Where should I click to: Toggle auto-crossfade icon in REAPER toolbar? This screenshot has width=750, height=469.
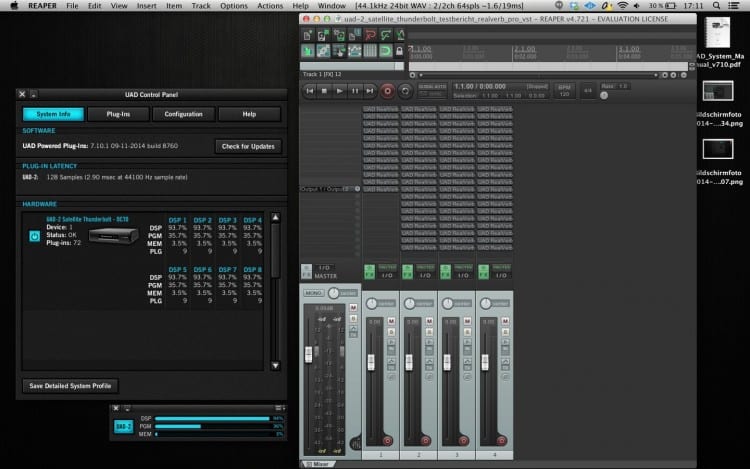[x=308, y=51]
